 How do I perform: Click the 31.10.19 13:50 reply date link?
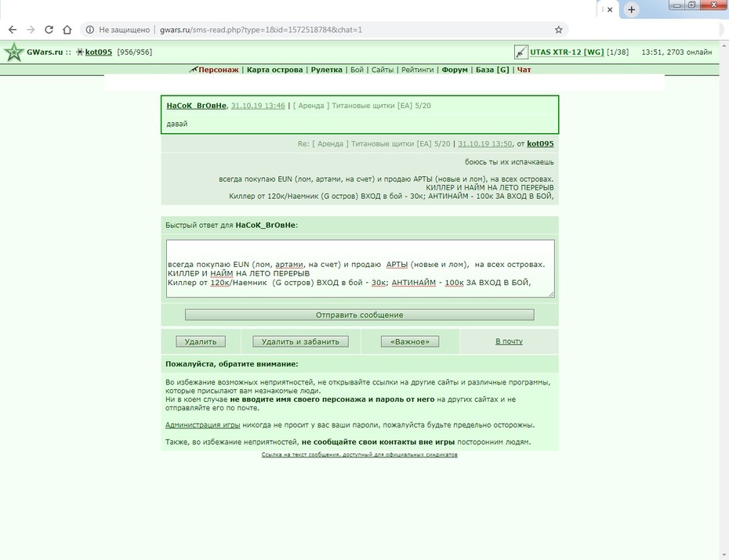coord(485,144)
